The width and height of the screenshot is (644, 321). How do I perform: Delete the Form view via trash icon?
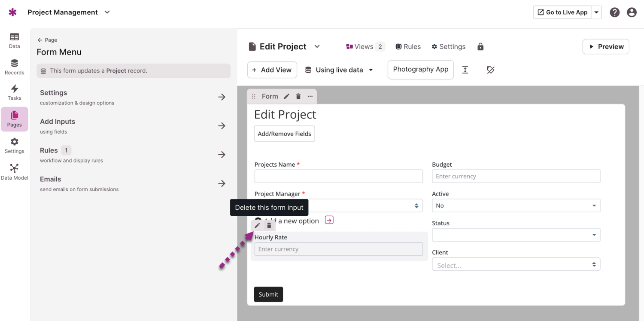(298, 96)
